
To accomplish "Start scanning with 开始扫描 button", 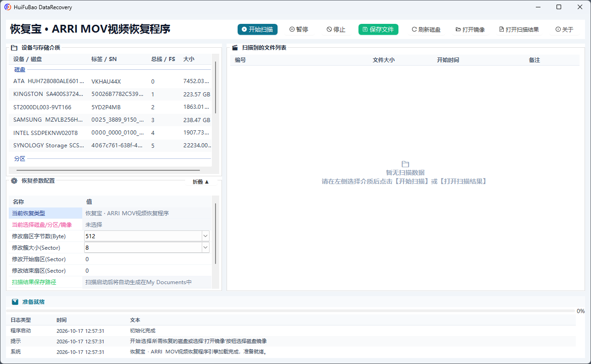I will [x=257, y=29].
